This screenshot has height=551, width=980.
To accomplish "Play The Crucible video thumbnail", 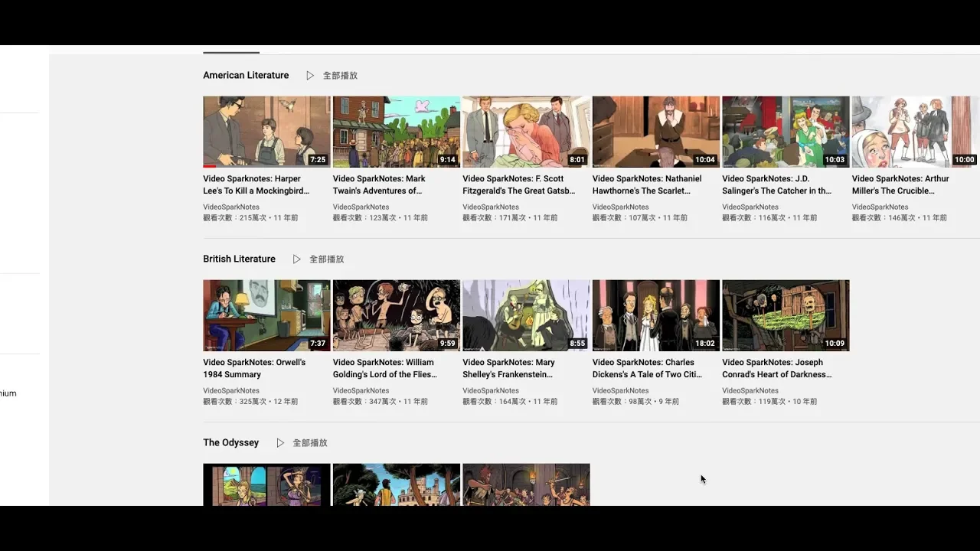I will 915,132.
